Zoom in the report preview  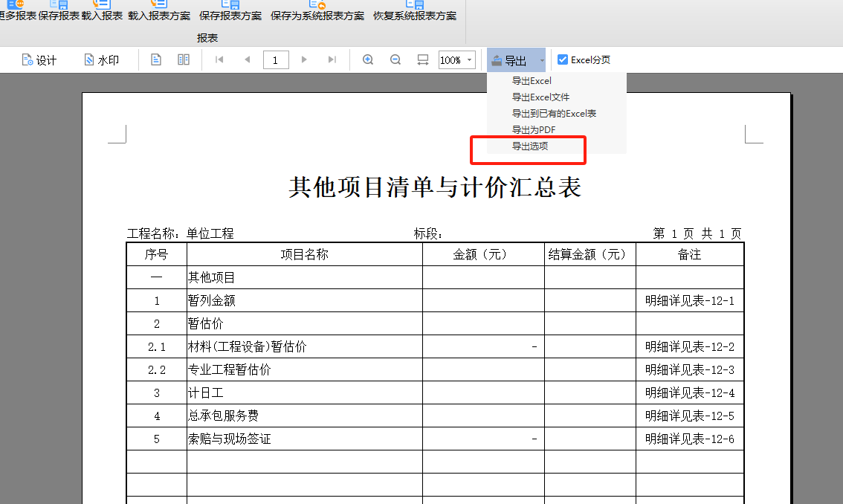(368, 59)
